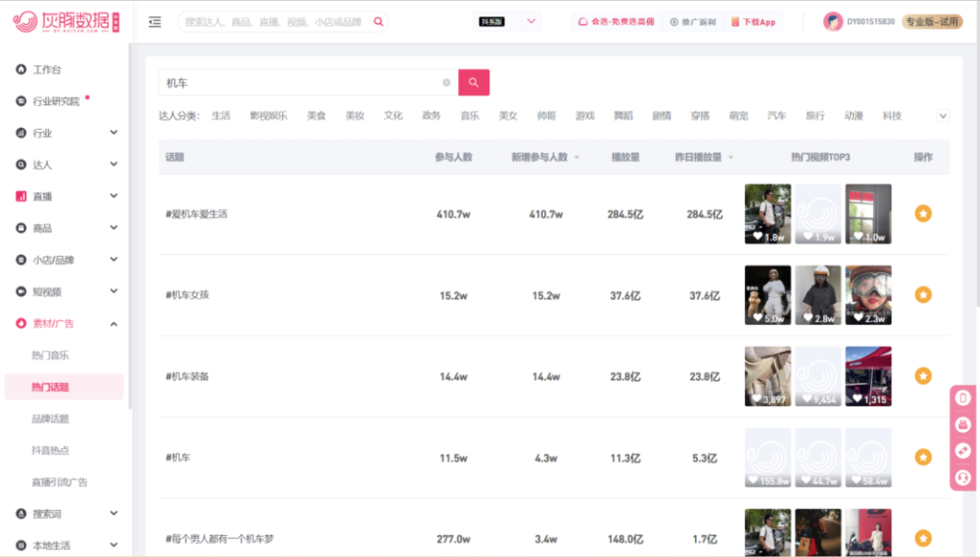Viewport: 980px width, 557px height.
Task: Filter by 影视娱乐 category
Action: point(269,115)
